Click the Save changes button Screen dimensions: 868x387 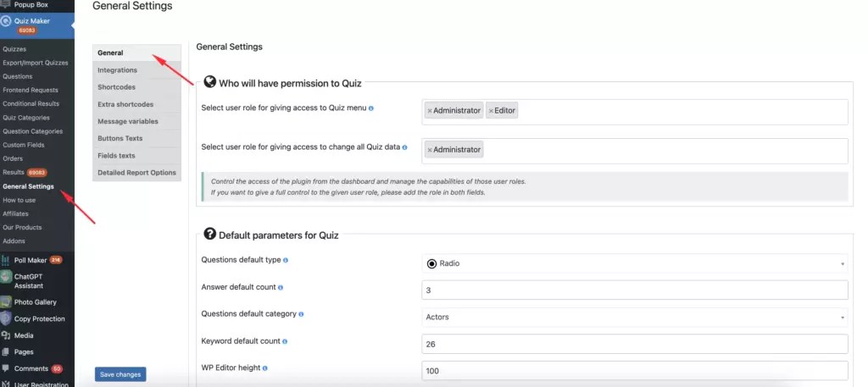(x=120, y=374)
